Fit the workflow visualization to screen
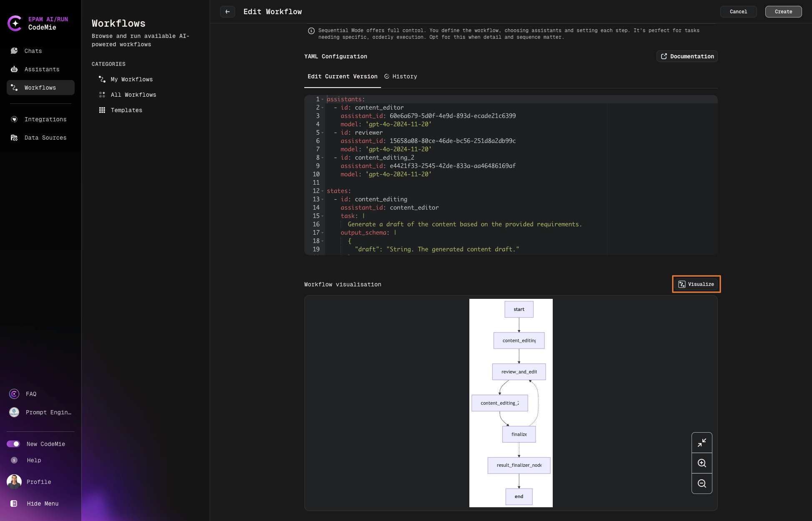This screenshot has height=521, width=812. click(702, 443)
